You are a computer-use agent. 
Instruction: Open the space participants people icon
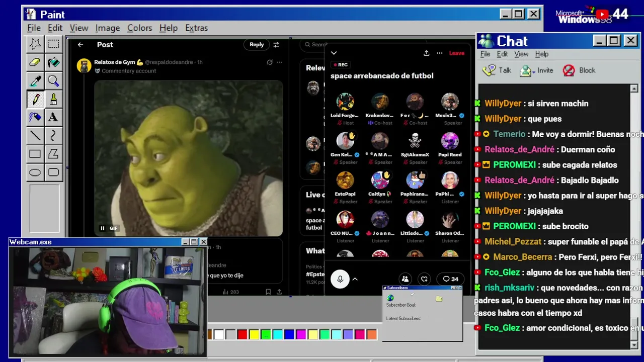tap(405, 279)
